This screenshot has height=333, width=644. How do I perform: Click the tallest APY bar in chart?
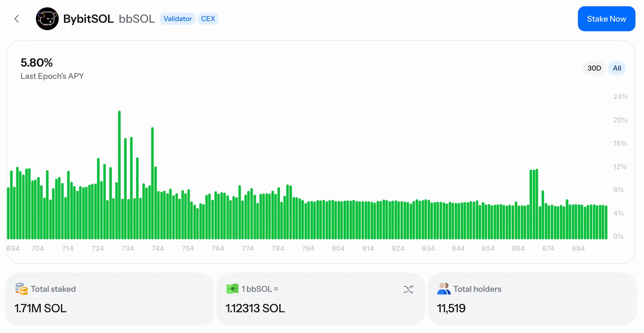(119, 175)
